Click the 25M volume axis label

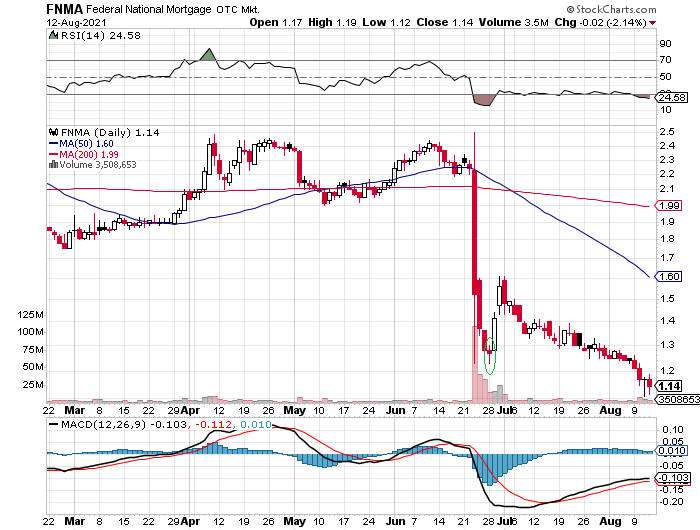pos(33,384)
